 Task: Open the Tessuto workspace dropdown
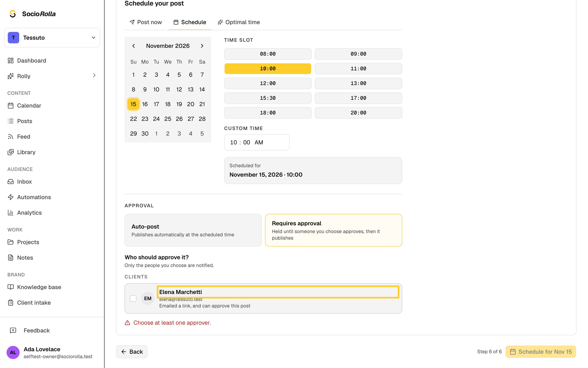[x=52, y=38]
